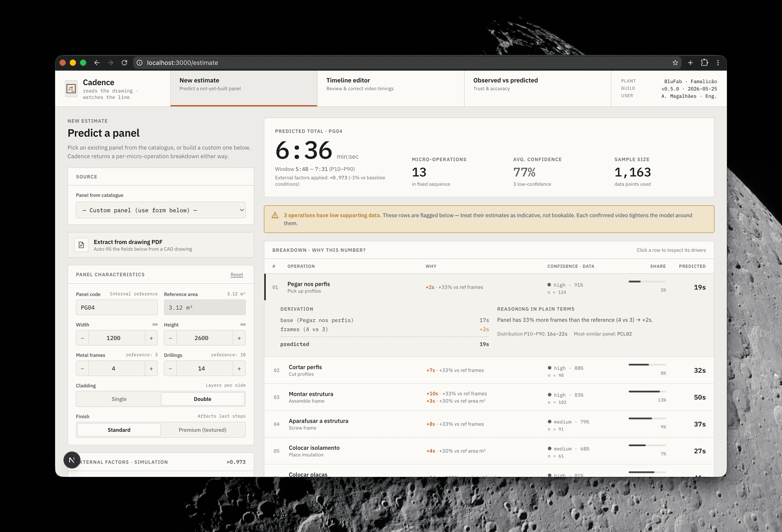Viewport: 782px width, 532px height.
Task: Click the 77% average confidence value
Action: (524, 172)
